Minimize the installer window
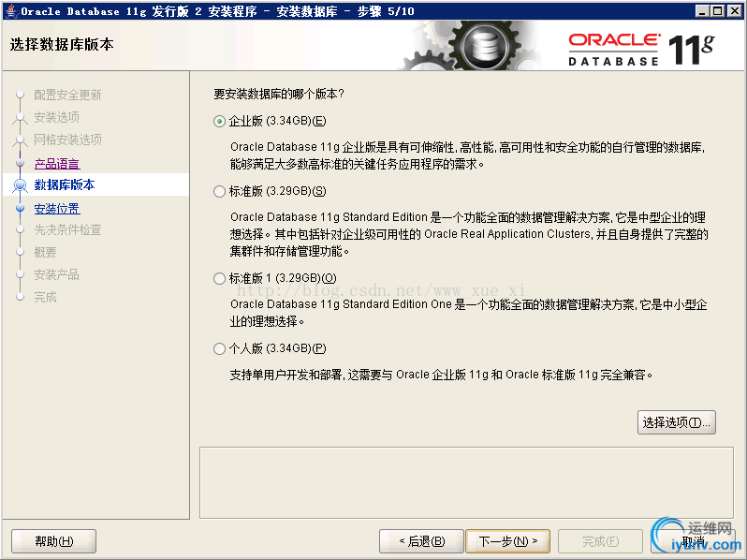This screenshot has width=747, height=560. tap(702, 10)
